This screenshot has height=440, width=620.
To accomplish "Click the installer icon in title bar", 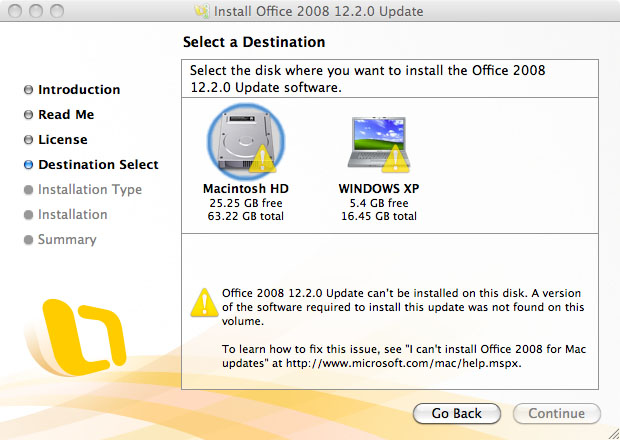I will [202, 11].
